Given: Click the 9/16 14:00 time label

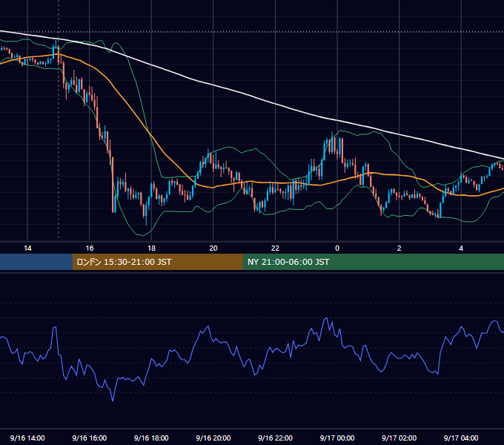Looking at the screenshot, I should coord(27,438).
